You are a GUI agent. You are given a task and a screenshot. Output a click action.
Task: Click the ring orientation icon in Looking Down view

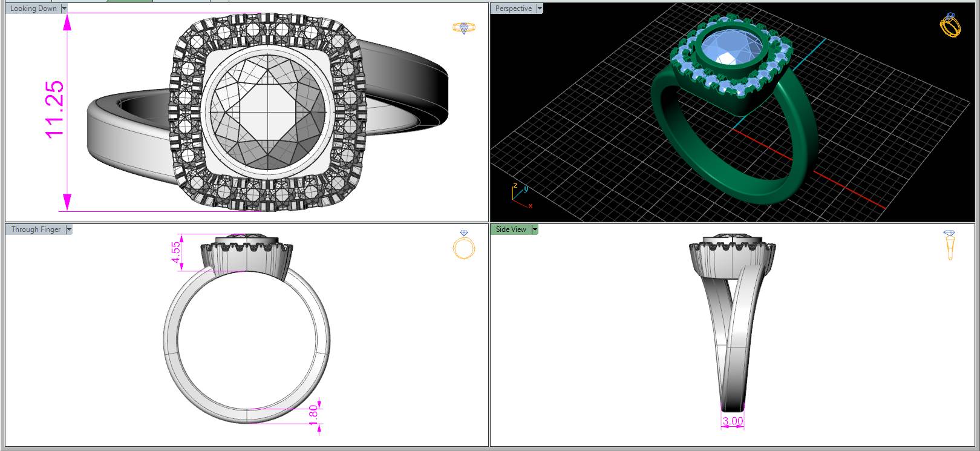pos(464,28)
